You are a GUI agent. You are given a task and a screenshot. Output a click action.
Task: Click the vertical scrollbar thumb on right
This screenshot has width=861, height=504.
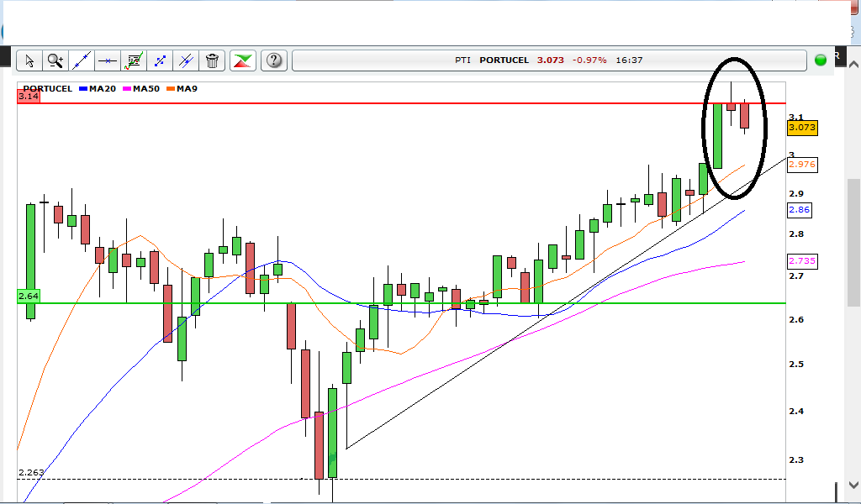point(854,243)
